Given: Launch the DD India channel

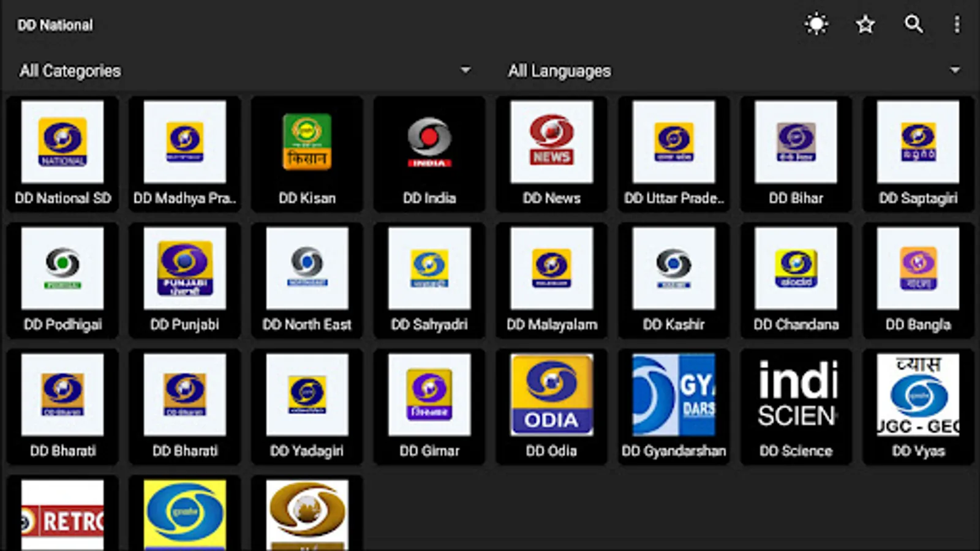Looking at the screenshot, I should [429, 154].
